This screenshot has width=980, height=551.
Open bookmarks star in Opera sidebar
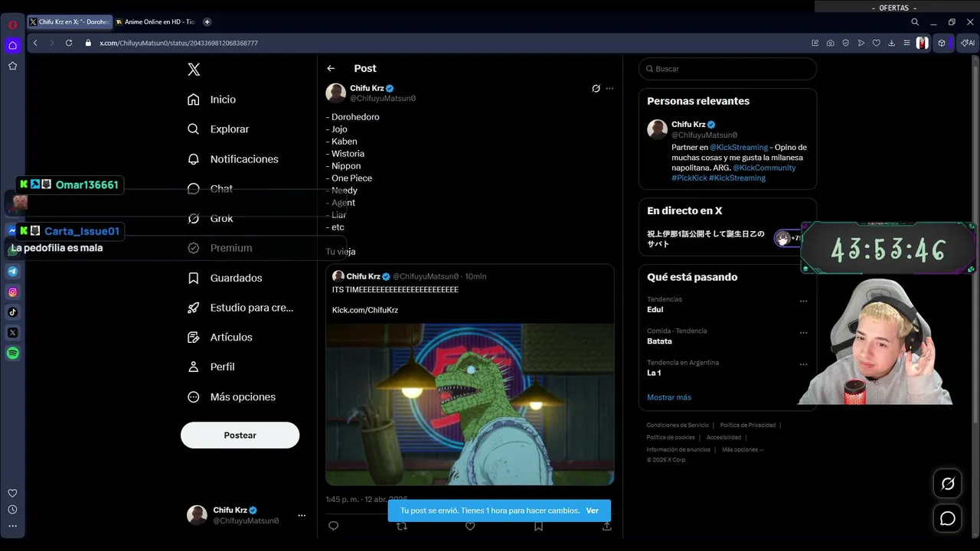coord(12,66)
